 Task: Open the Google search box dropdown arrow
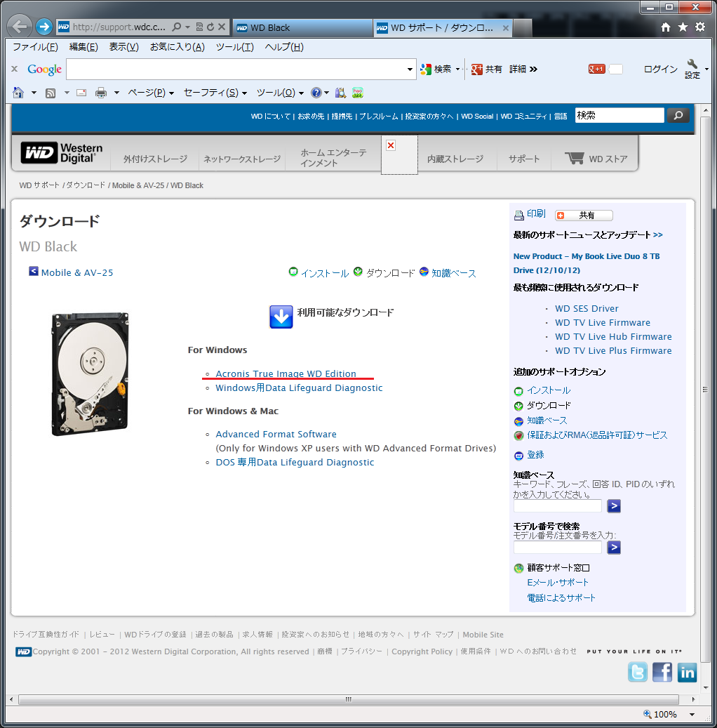[x=410, y=70]
